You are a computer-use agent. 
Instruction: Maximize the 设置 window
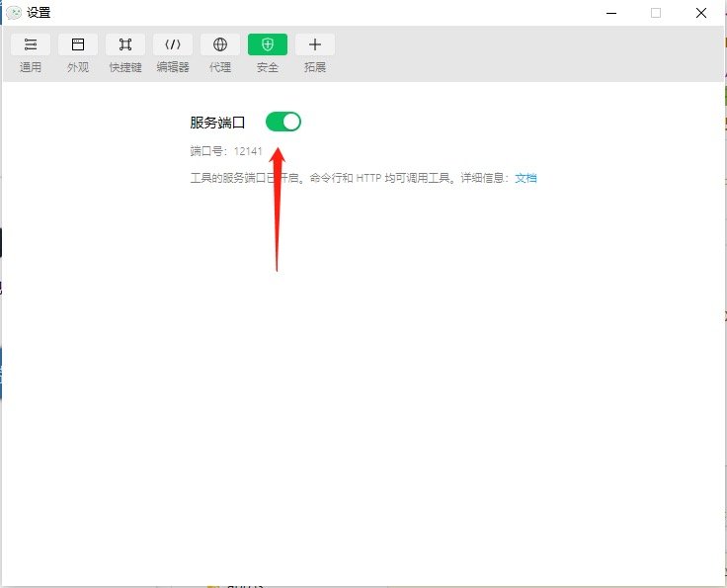pyautogui.click(x=656, y=13)
